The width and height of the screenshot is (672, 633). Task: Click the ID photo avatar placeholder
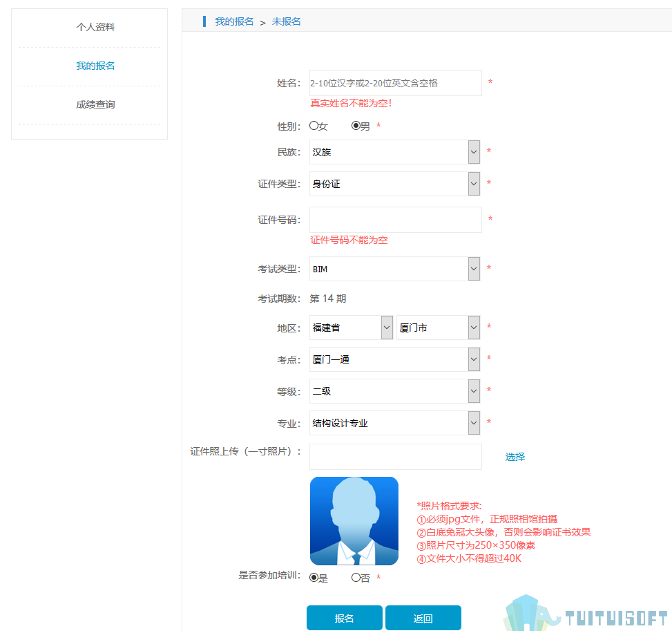(354, 521)
